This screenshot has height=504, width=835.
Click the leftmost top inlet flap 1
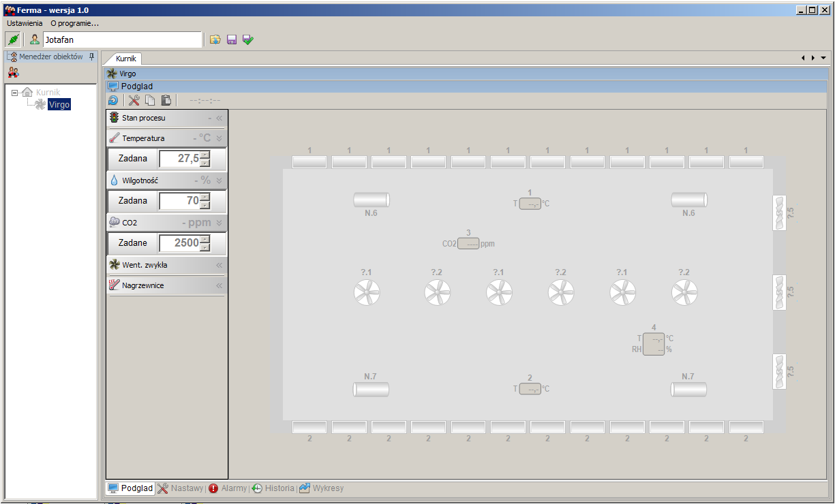point(309,162)
